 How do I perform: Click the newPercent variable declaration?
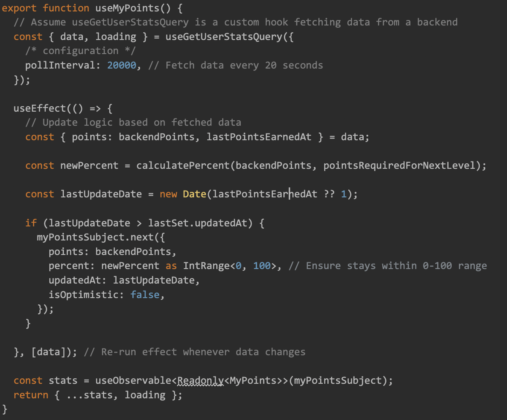point(89,166)
